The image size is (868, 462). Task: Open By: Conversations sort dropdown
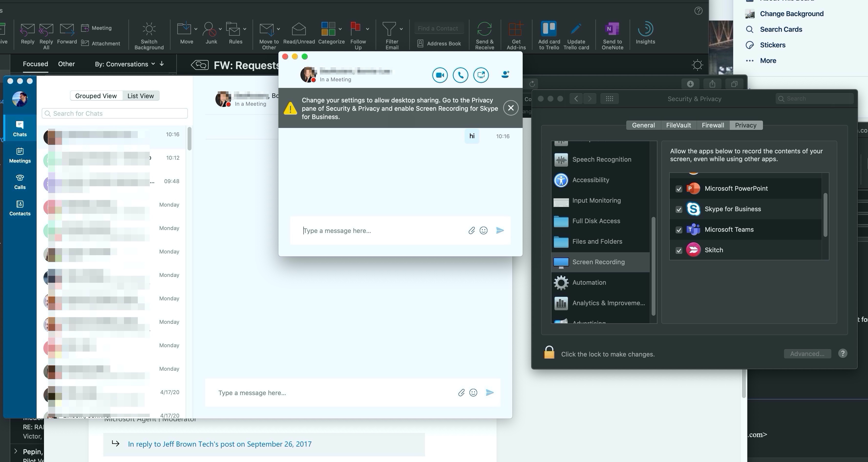(x=125, y=64)
